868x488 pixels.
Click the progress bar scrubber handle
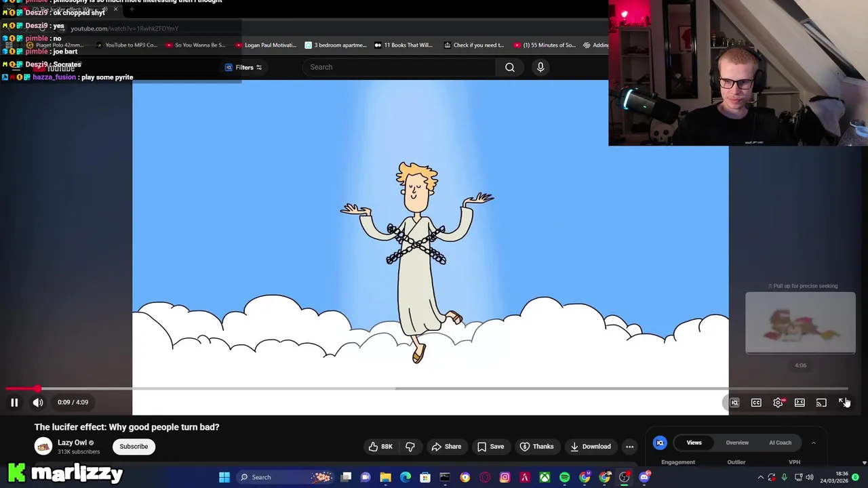[x=37, y=388]
